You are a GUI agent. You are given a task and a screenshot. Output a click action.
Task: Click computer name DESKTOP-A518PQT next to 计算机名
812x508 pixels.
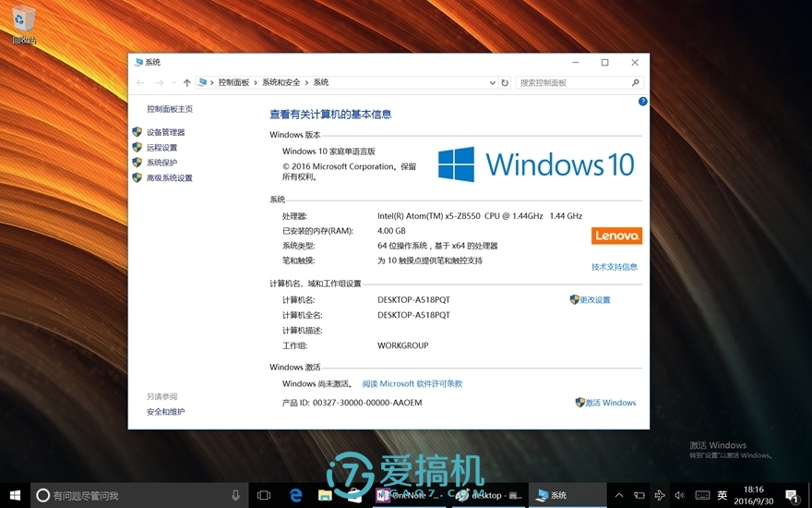tap(413, 299)
